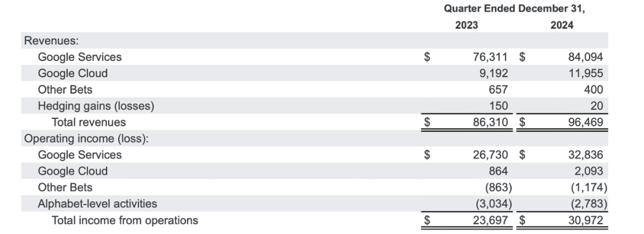
Task: Click Google Services operating income 26,730
Action: click(490, 155)
